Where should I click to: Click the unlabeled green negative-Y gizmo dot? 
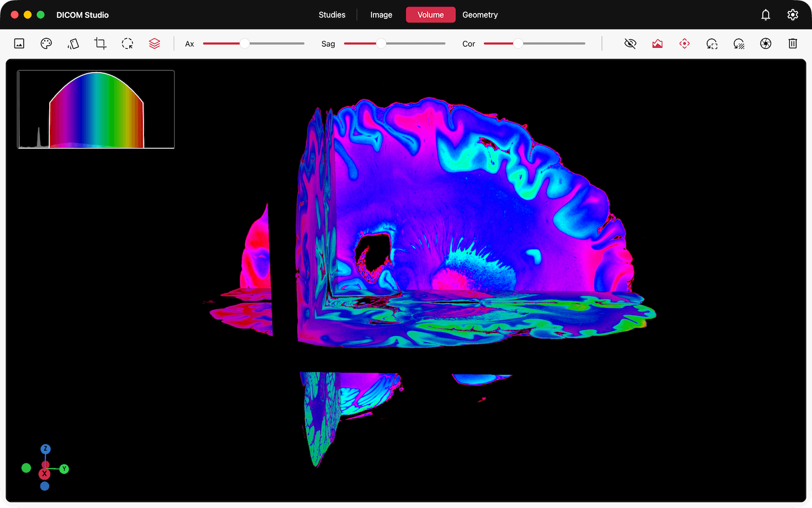coord(26,468)
